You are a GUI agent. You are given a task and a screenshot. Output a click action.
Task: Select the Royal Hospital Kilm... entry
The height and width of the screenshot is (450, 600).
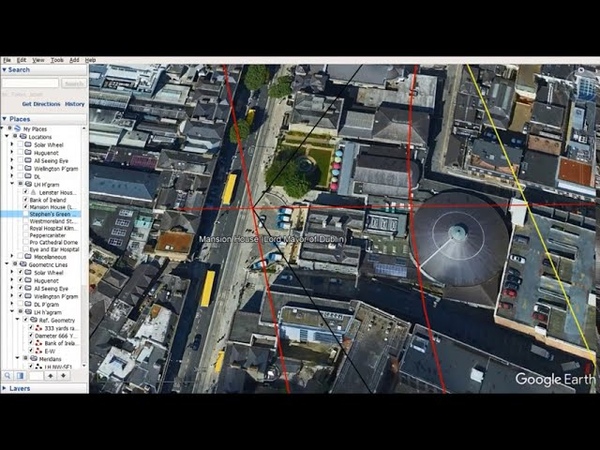pos(54,228)
